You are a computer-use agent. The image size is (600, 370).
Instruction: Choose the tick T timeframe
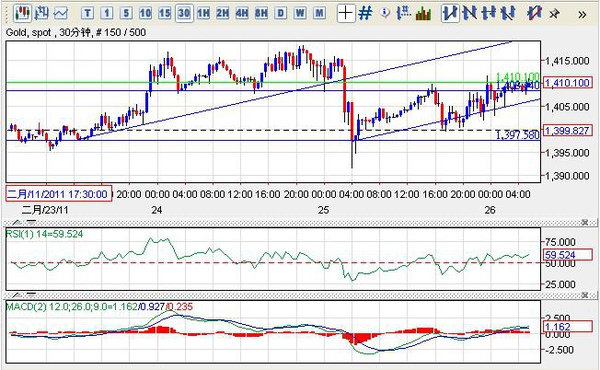point(87,14)
